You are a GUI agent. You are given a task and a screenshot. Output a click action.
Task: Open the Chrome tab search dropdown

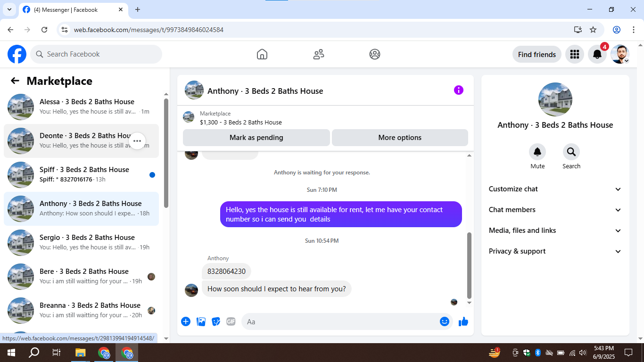click(x=9, y=9)
